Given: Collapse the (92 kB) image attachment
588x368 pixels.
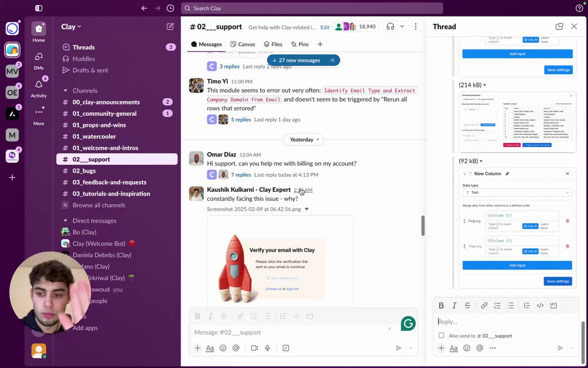Looking at the screenshot, I should pyautogui.click(x=481, y=161).
